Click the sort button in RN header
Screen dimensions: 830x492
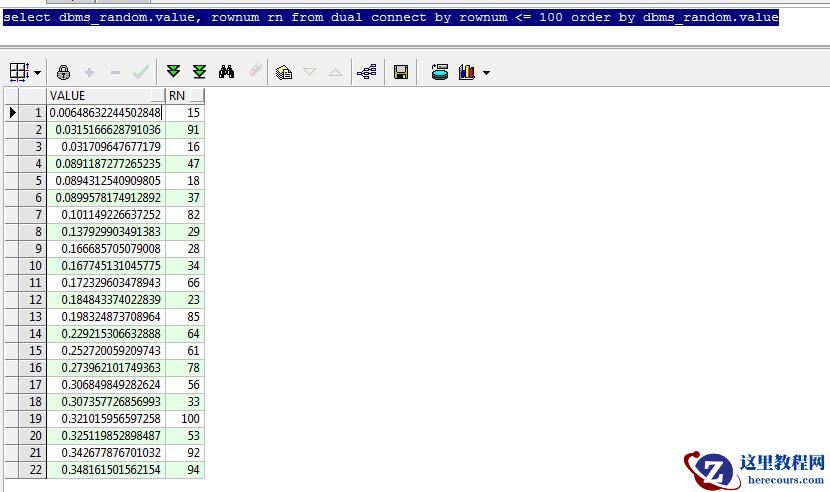[x=197, y=96]
